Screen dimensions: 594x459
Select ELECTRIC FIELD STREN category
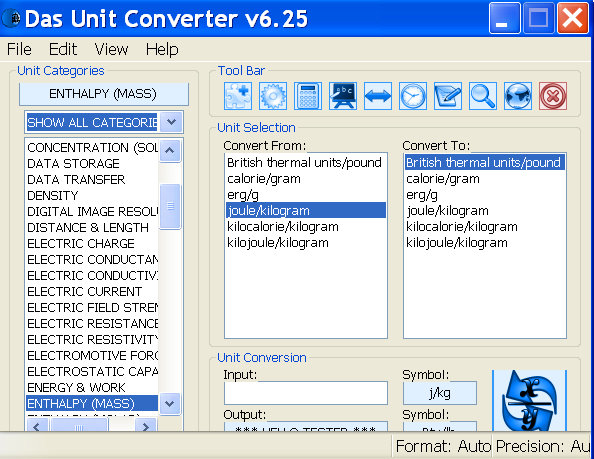pos(92,308)
